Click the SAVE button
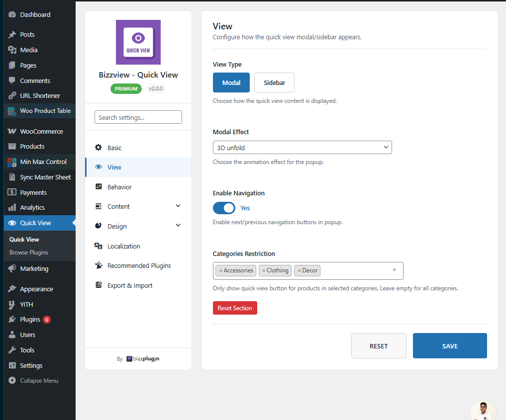506x420 pixels. coord(450,346)
